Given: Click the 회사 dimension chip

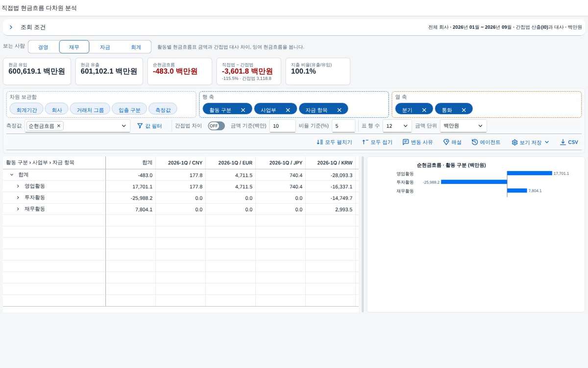Looking at the screenshot, I should pyautogui.click(x=57, y=110).
